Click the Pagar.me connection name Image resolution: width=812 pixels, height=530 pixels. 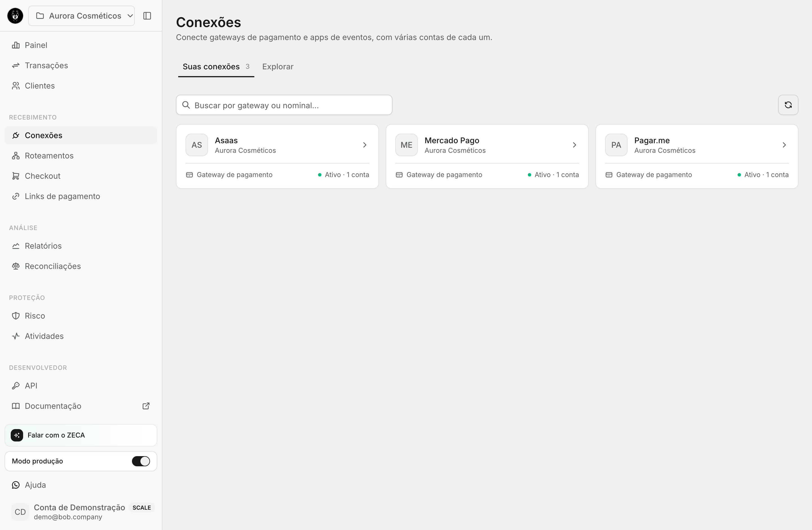coord(652,140)
